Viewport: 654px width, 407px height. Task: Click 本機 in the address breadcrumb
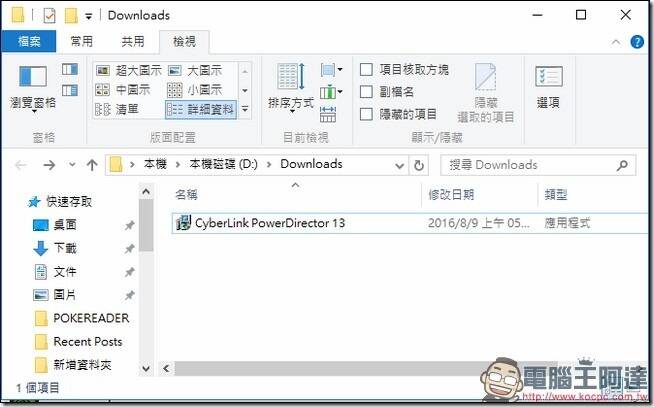[x=155, y=164]
